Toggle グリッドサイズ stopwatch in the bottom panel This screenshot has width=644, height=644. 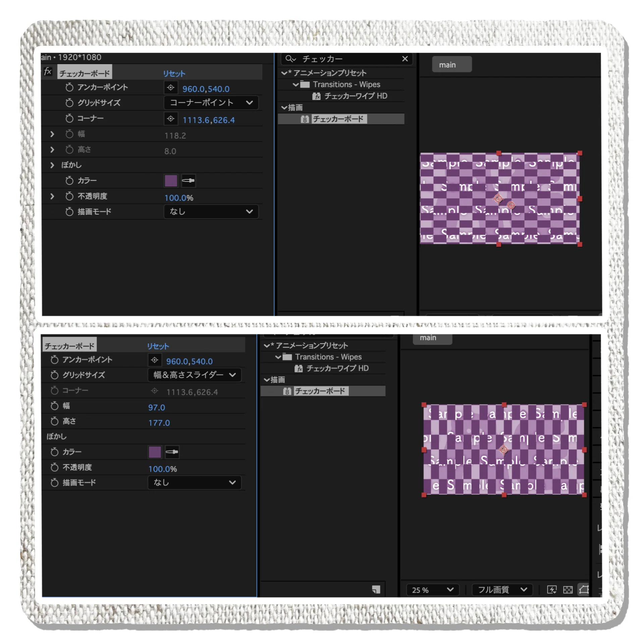click(54, 374)
